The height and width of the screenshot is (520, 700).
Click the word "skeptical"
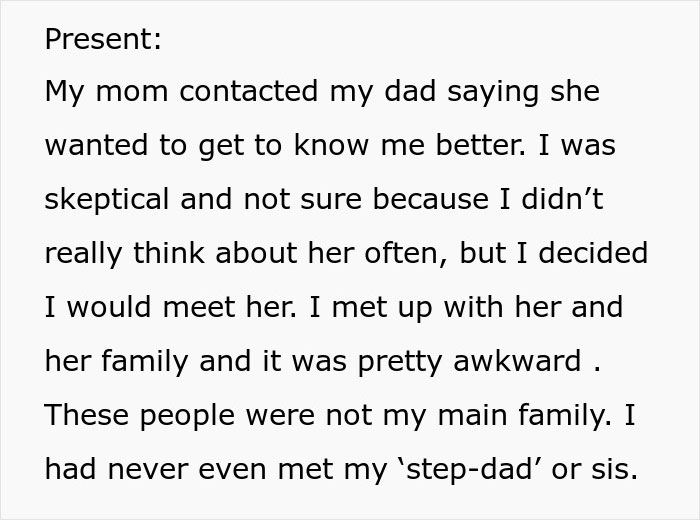(x=105, y=200)
